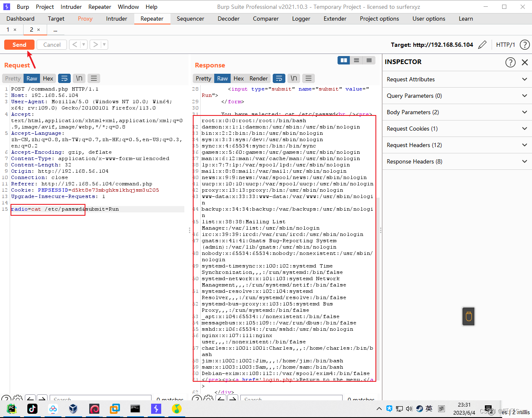
Task: Open the Intruder menu in menu bar
Action: pyautogui.click(x=71, y=7)
